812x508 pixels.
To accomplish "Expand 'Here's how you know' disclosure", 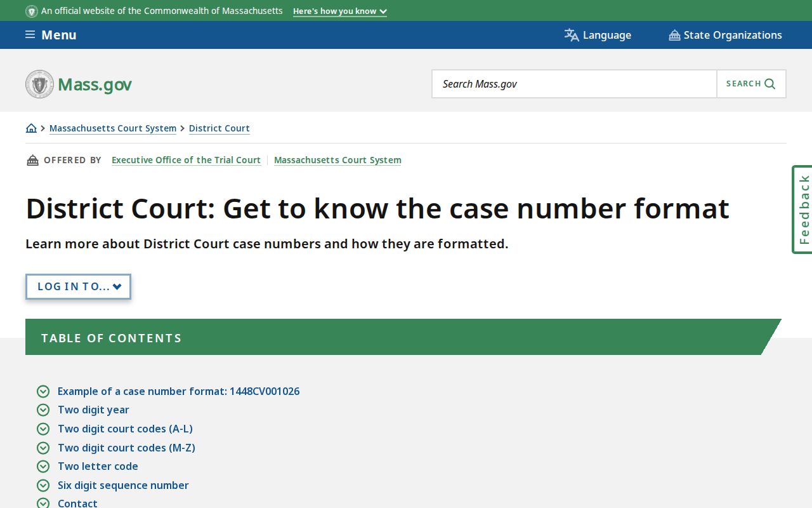I will pos(340,11).
